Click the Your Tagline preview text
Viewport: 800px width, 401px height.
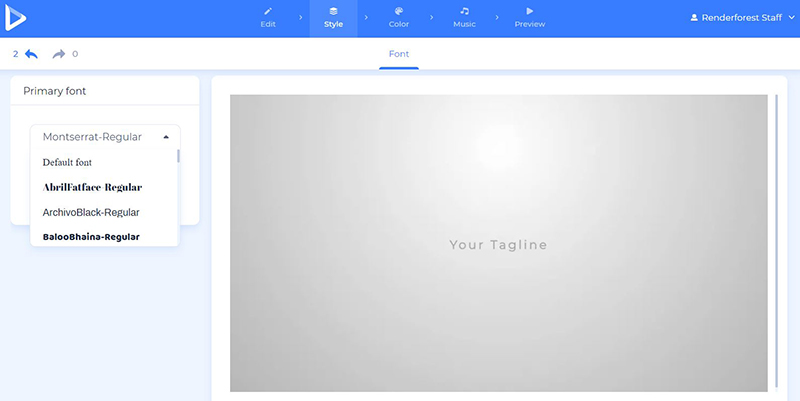tap(498, 245)
